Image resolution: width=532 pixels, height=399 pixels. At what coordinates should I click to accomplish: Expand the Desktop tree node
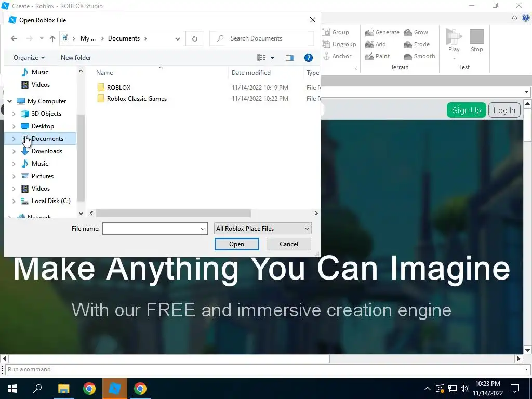pyautogui.click(x=14, y=127)
